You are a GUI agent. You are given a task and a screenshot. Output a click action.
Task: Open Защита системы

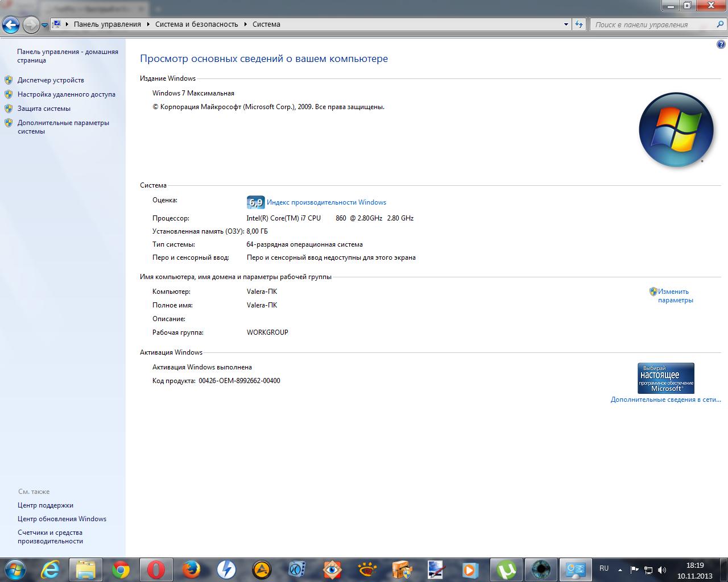pos(44,109)
